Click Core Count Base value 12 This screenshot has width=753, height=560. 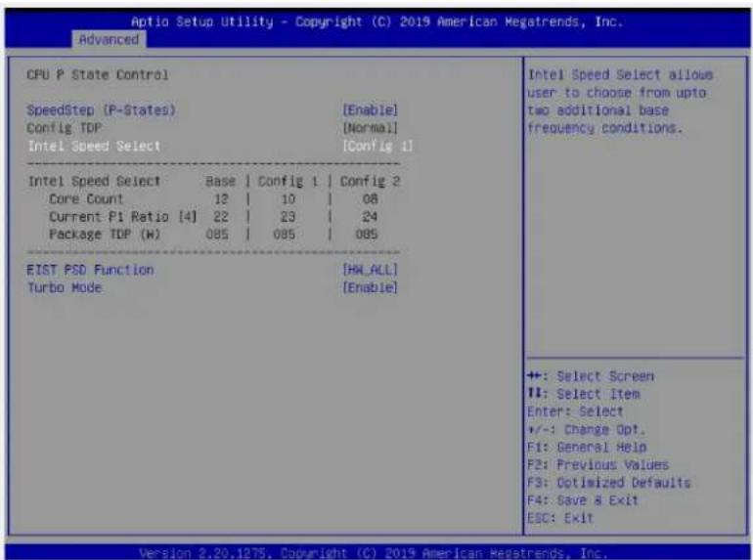click(x=221, y=198)
